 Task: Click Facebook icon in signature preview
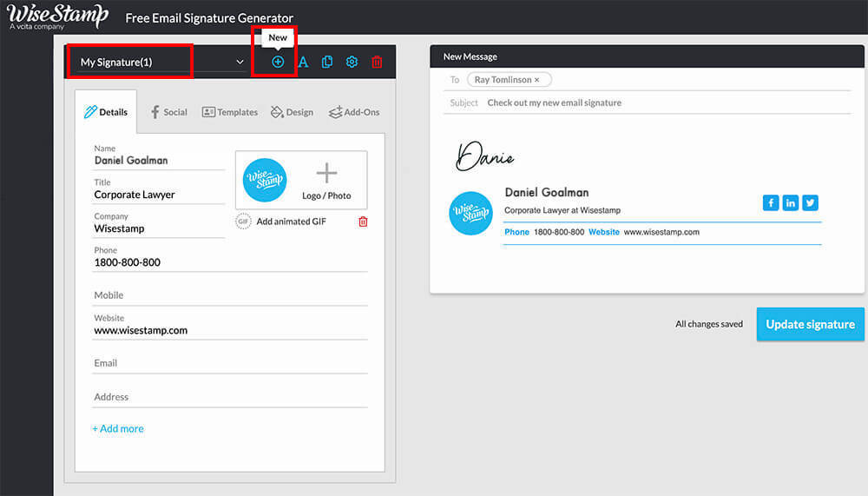click(x=771, y=203)
